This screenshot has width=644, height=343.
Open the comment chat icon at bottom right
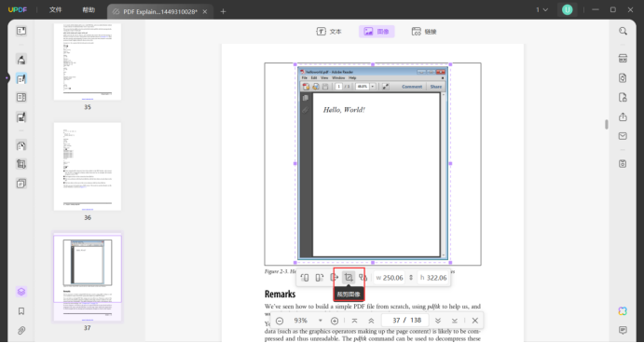(x=623, y=330)
